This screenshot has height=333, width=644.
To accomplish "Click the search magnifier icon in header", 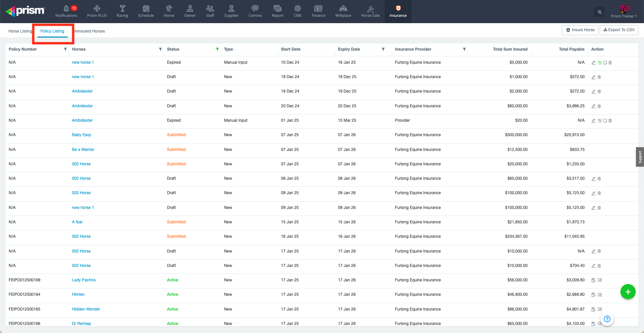I will pyautogui.click(x=600, y=12).
